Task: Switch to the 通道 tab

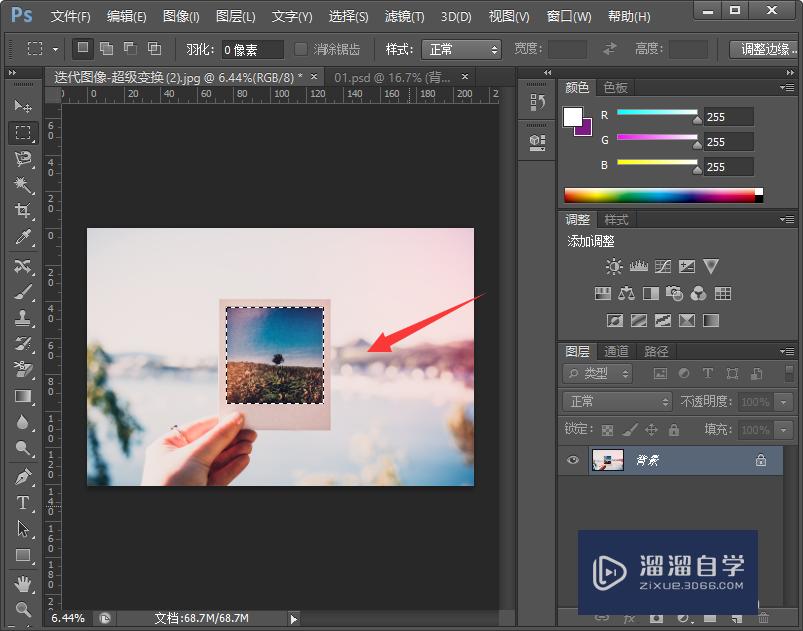Action: coord(616,351)
